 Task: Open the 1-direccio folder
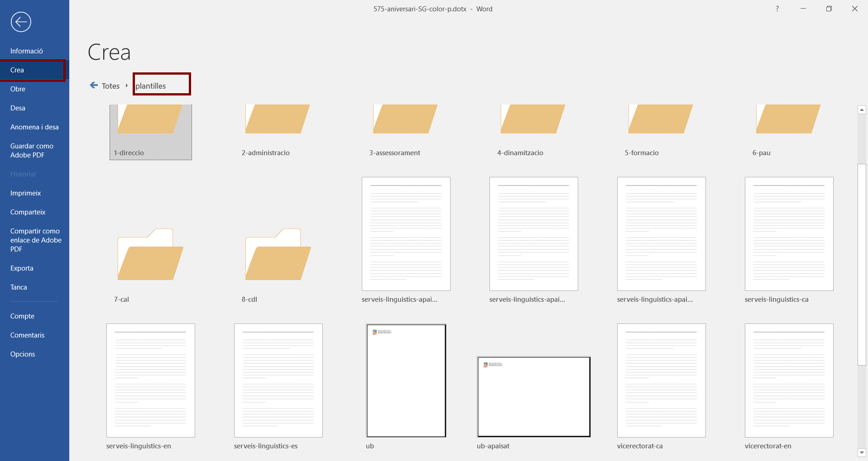(x=150, y=127)
